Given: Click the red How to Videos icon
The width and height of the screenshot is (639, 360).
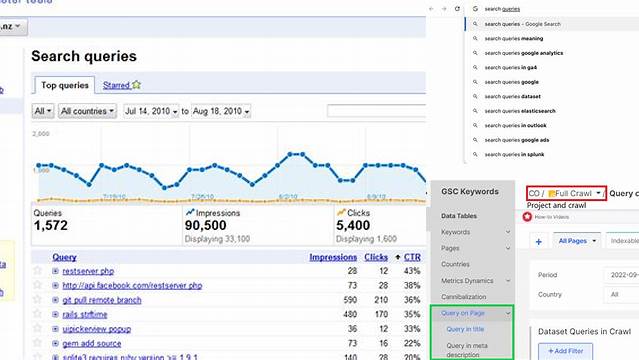Looking at the screenshot, I should (x=527, y=217).
